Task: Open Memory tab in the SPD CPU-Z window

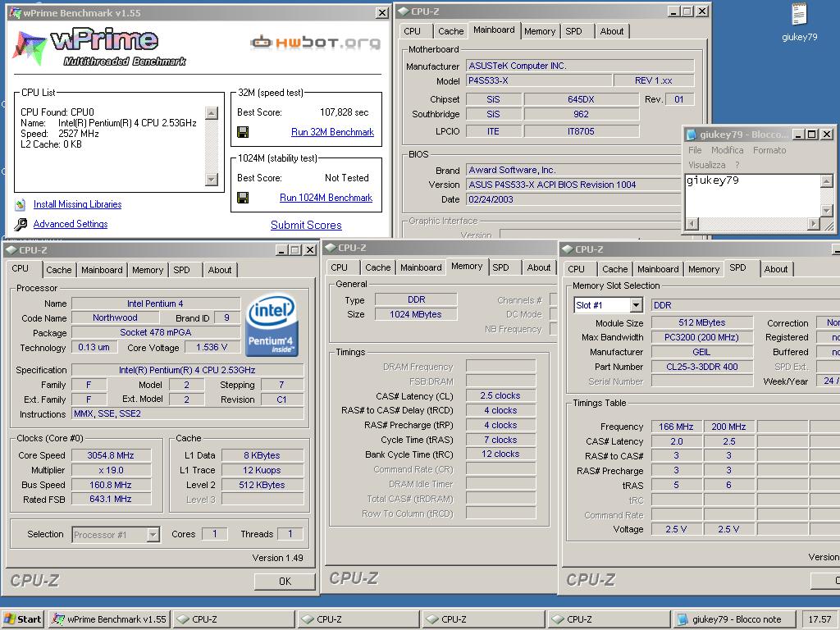Action: point(703,269)
